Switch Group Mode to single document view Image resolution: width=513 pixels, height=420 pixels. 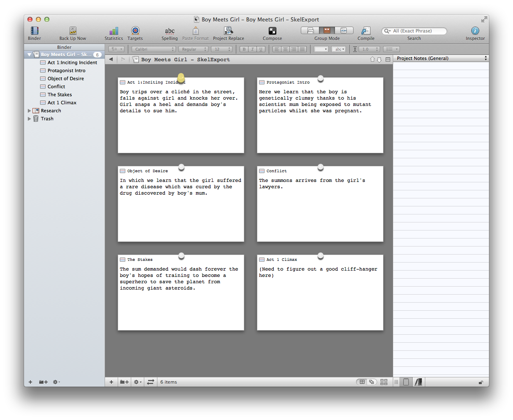coord(310,30)
